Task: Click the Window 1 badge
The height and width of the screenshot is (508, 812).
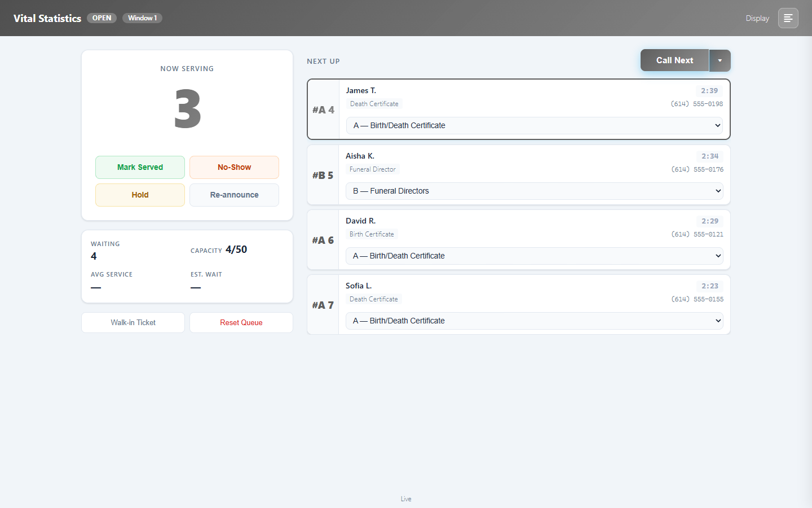Action: click(x=142, y=18)
